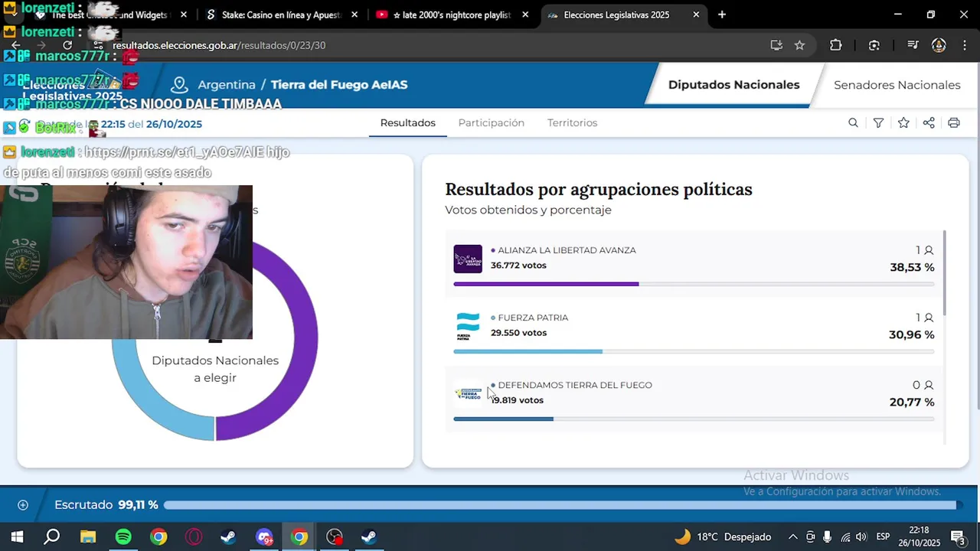Open the 18°C Despejado weather widget
The image size is (980, 551).
[x=722, y=536]
